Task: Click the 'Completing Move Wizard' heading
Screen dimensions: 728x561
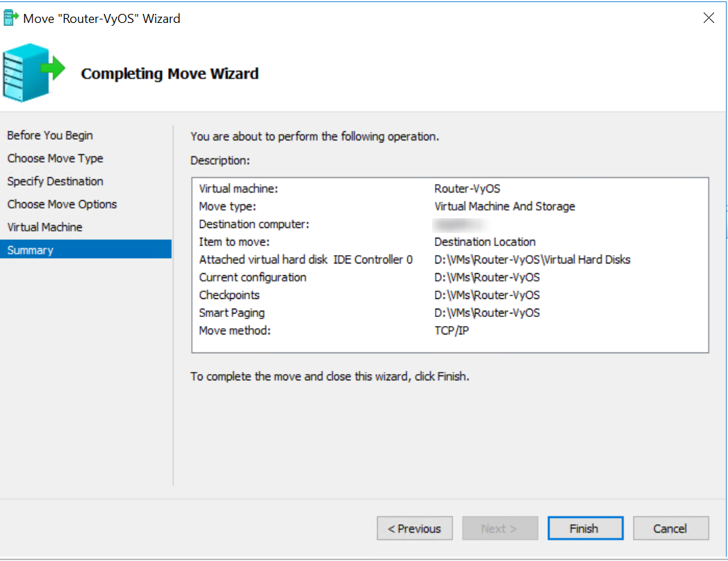Action: point(169,74)
